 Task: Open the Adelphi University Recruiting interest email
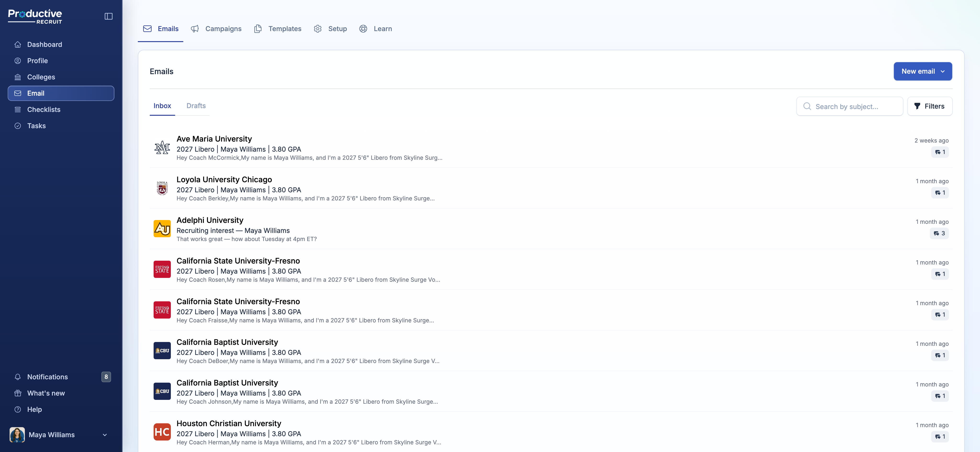click(x=551, y=229)
